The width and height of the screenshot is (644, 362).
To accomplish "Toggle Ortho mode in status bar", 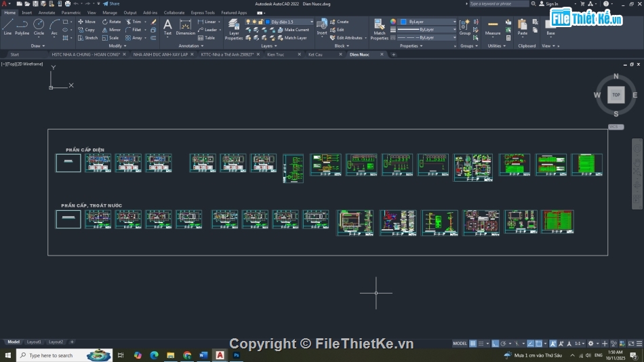I will tap(496, 344).
